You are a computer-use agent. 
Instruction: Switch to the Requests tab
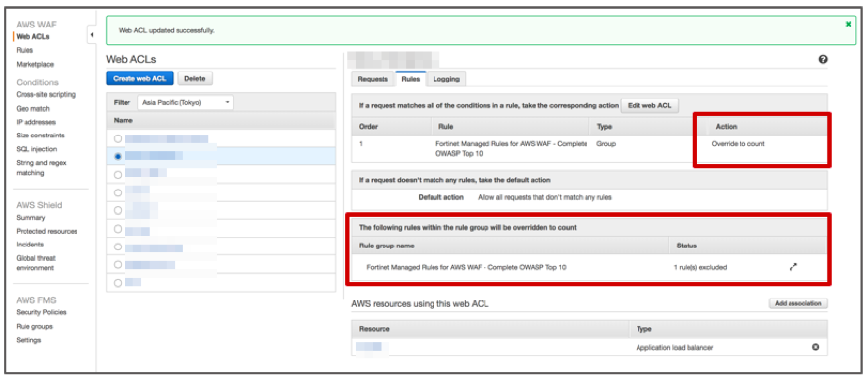click(x=373, y=79)
